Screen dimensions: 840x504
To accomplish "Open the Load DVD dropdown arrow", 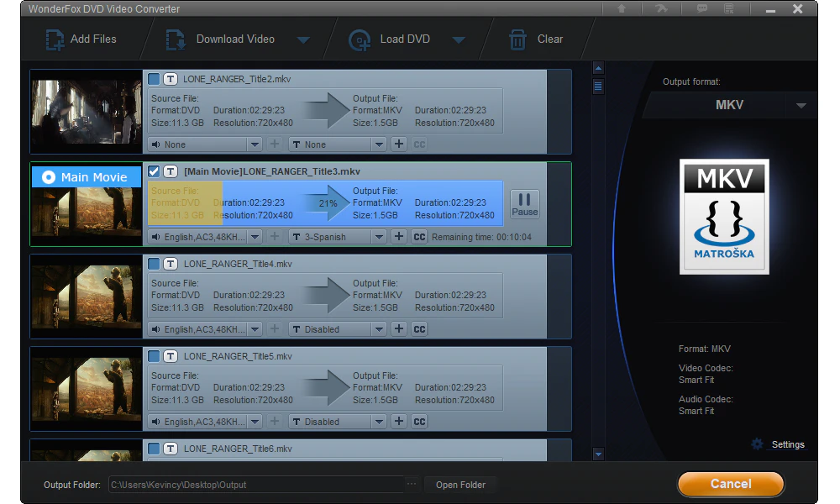I will click(459, 40).
